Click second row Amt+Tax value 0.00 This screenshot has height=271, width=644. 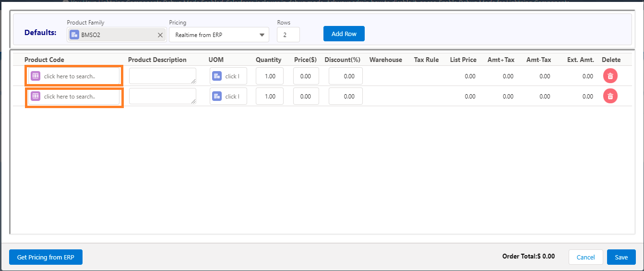pyautogui.click(x=508, y=97)
